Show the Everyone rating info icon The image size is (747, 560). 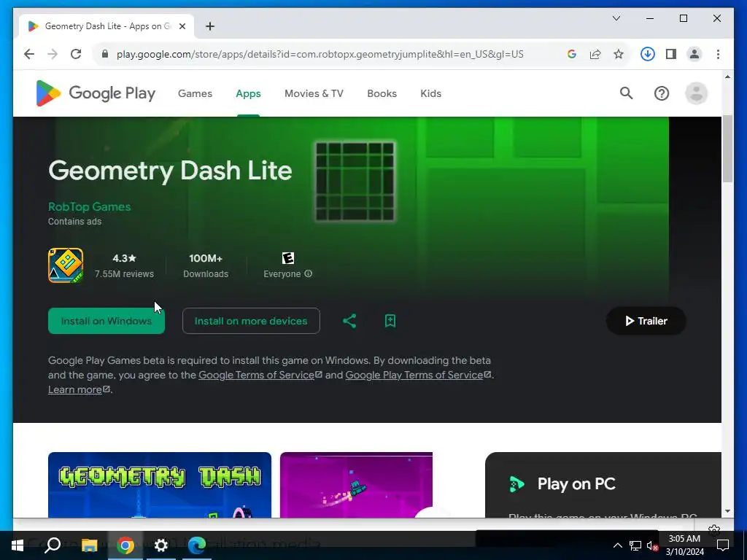(309, 274)
